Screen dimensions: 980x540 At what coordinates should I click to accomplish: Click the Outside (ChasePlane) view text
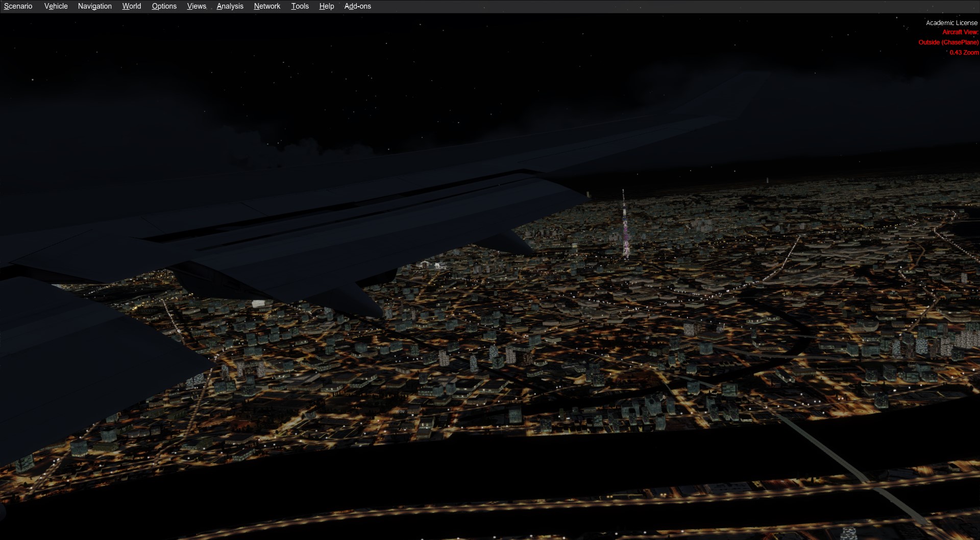(x=948, y=42)
